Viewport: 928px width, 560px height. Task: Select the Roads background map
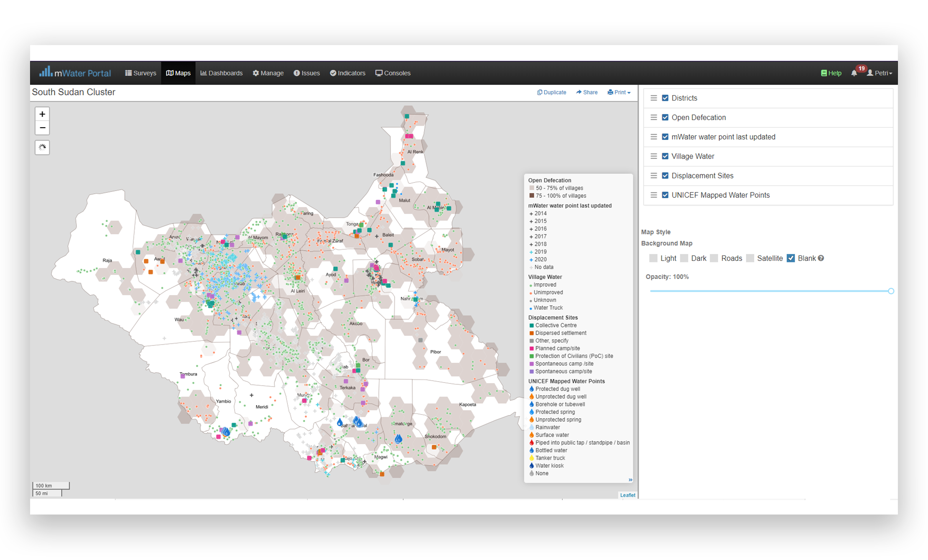coord(714,258)
